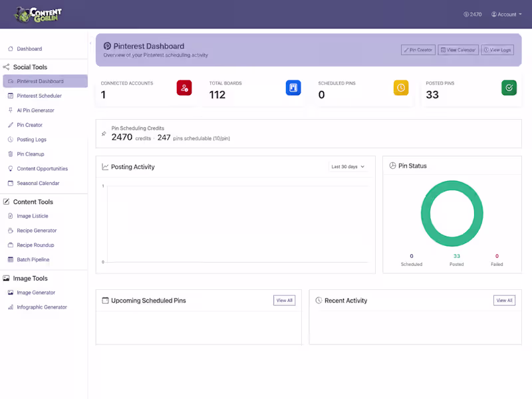Click the yellow Scheduled Pins clock icon
This screenshot has height=399, width=532.
click(401, 88)
